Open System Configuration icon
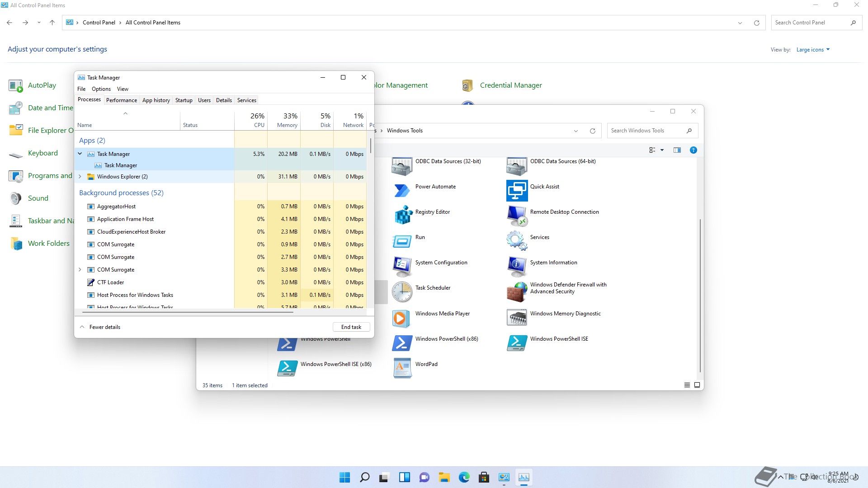 coord(402,266)
